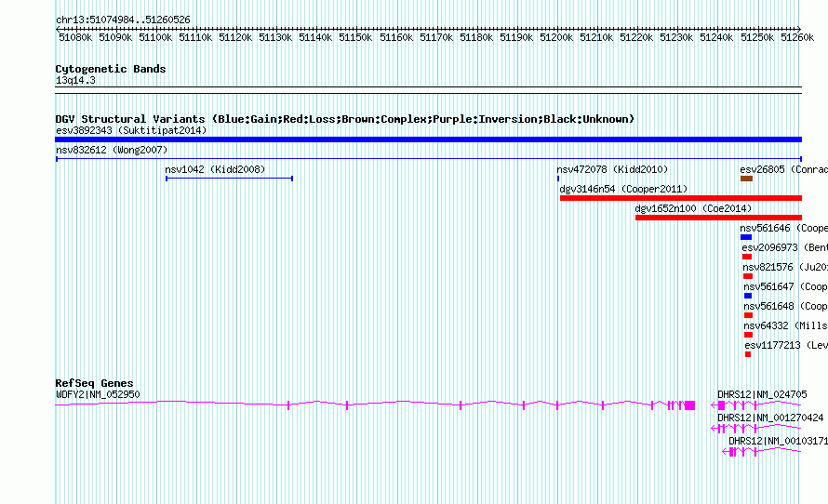Click the esv3892343 blue gain variant bar
This screenshot has width=828, height=504.
point(428,139)
